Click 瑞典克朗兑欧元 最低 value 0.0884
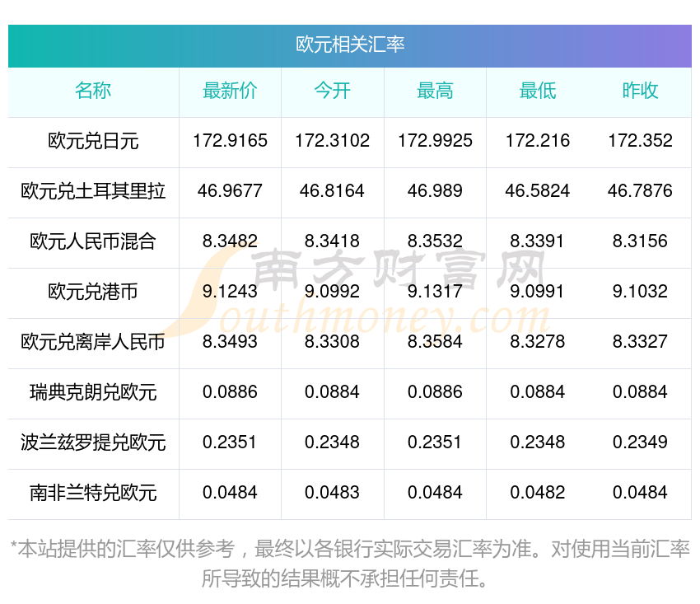The width and height of the screenshot is (700, 604). (538, 391)
